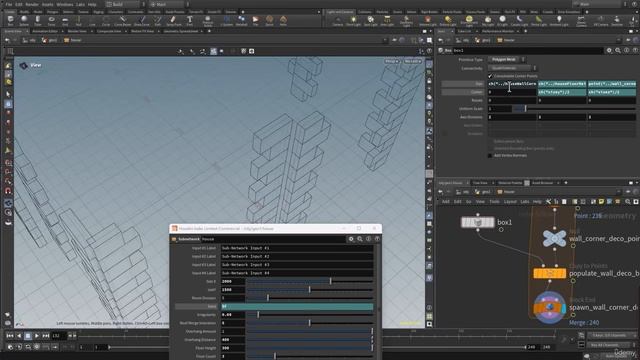The height and width of the screenshot is (360, 640).
Task: Select the Metaball shelf tool
Action: pos(241,20)
